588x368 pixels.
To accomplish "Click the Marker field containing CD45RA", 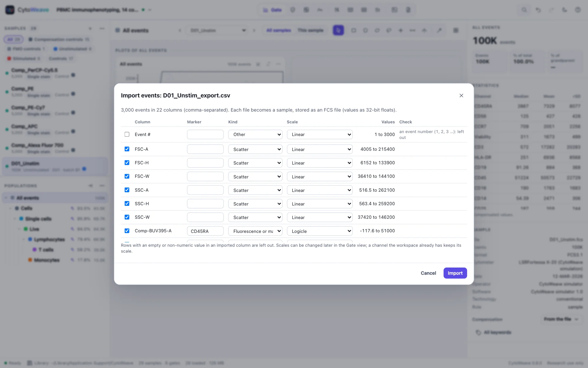I will click(205, 231).
